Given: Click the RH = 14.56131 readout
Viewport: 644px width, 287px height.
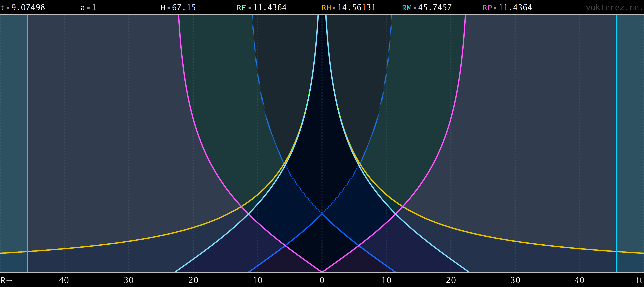Looking at the screenshot, I should tap(349, 8).
